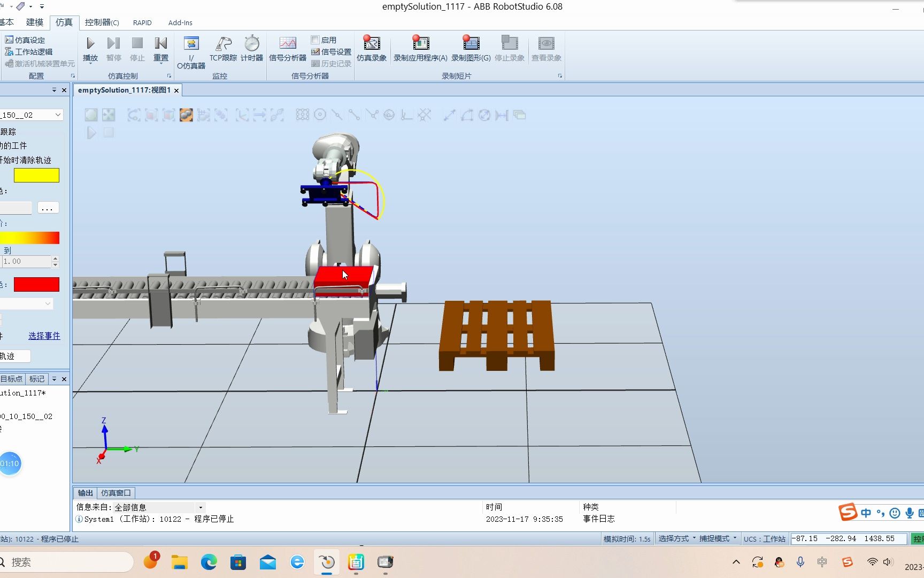924x578 pixels.
Task: Select the snap center circle icon
Action: pyautogui.click(x=320, y=115)
